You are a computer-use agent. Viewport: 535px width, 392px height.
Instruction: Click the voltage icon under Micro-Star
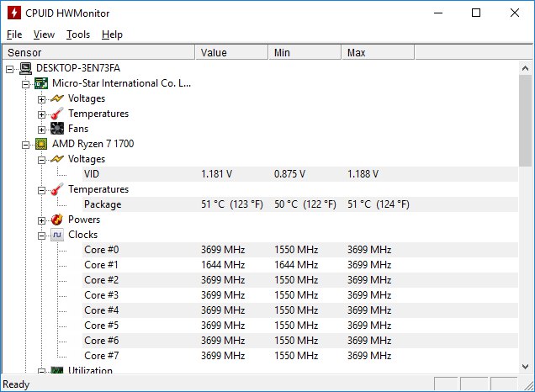(x=57, y=98)
